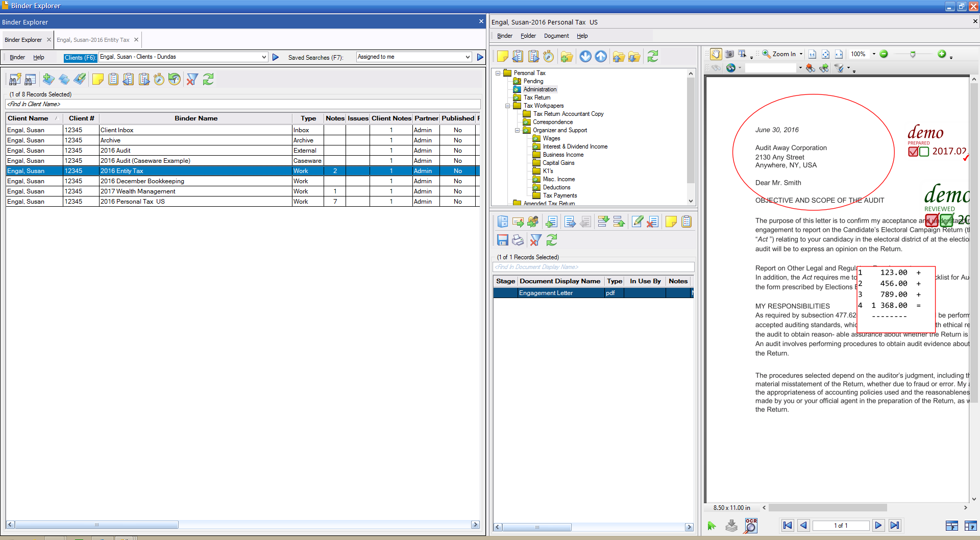Refresh the binder list with the green arrows

pos(208,79)
